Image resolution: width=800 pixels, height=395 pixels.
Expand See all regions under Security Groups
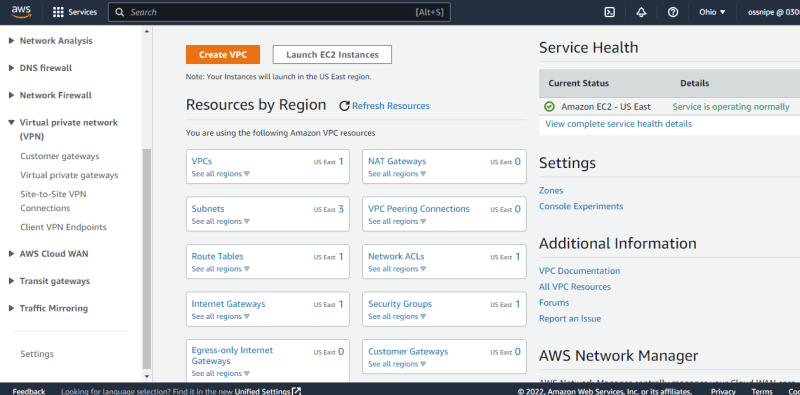(x=397, y=316)
